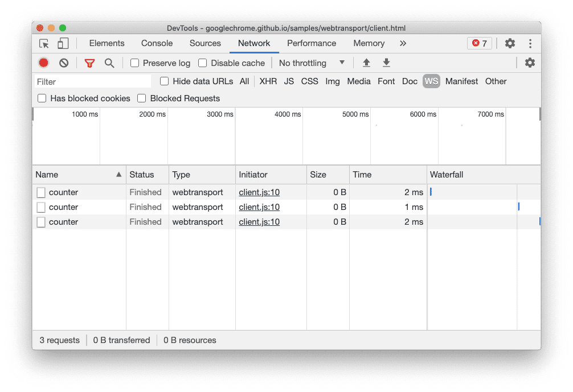
Task: Switch to the Console tab
Action: [157, 44]
